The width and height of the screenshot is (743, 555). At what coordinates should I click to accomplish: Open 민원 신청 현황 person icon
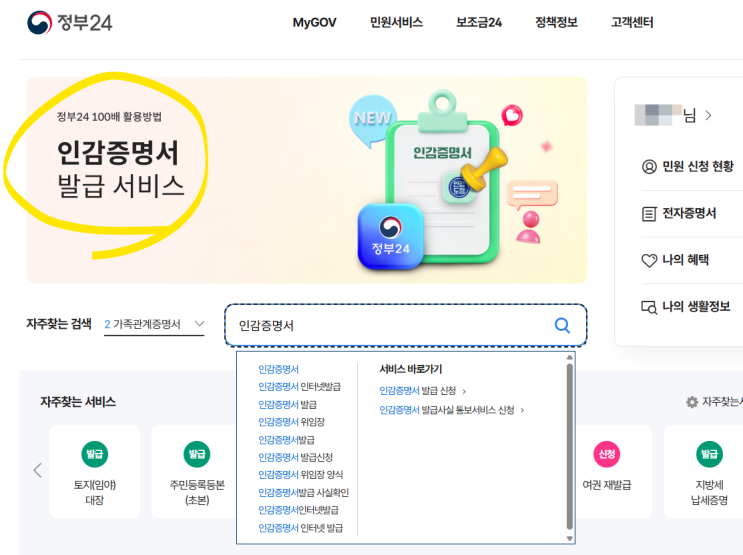(x=649, y=167)
